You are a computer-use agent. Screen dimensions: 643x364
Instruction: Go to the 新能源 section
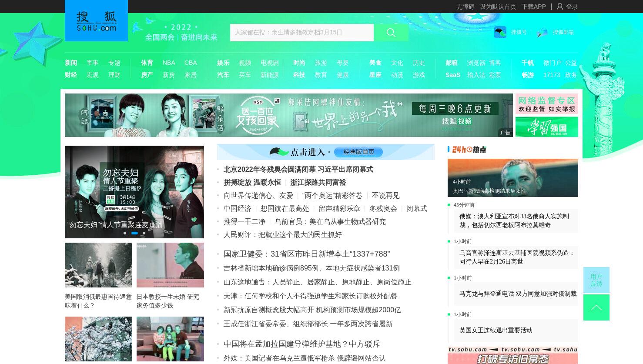click(x=270, y=75)
